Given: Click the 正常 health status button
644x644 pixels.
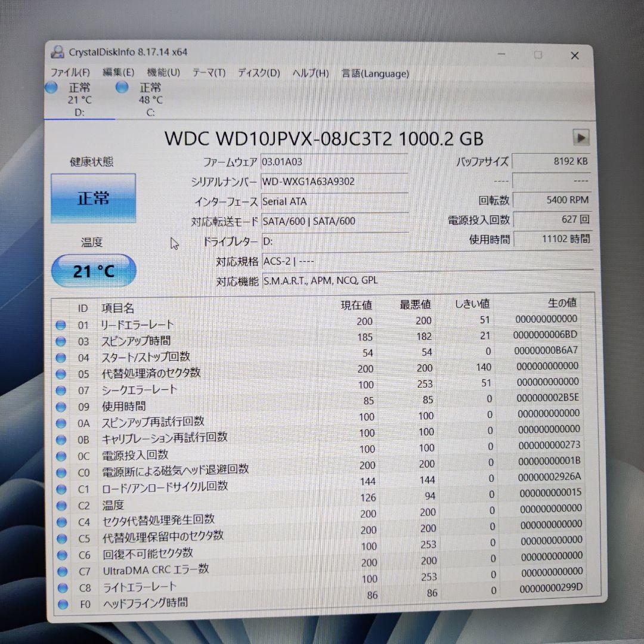Looking at the screenshot, I should pos(93,199).
